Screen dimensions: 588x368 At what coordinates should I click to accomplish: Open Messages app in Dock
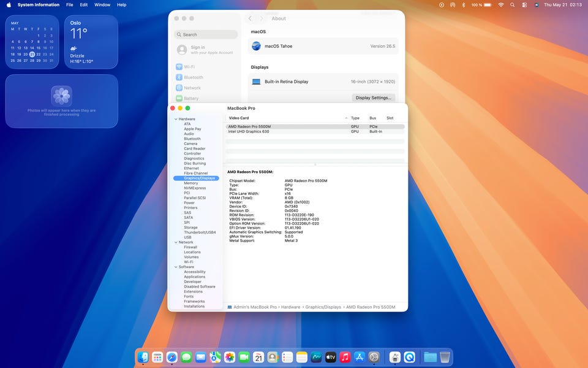186,357
